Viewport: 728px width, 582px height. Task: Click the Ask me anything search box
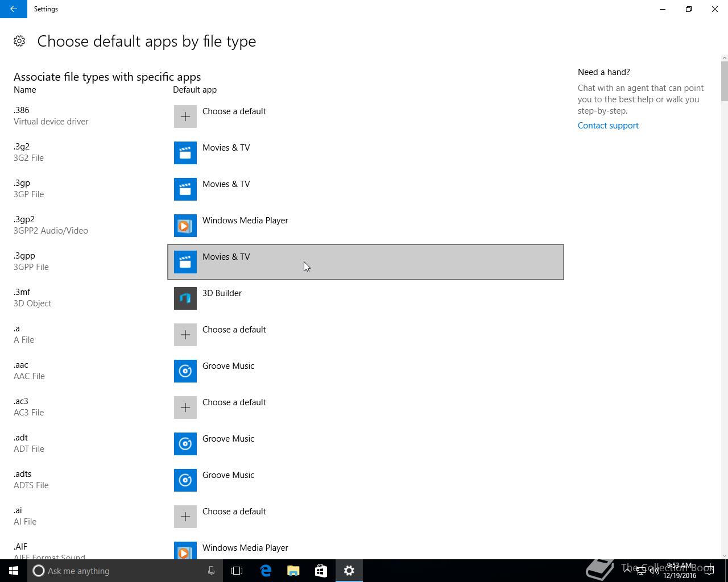(x=125, y=571)
